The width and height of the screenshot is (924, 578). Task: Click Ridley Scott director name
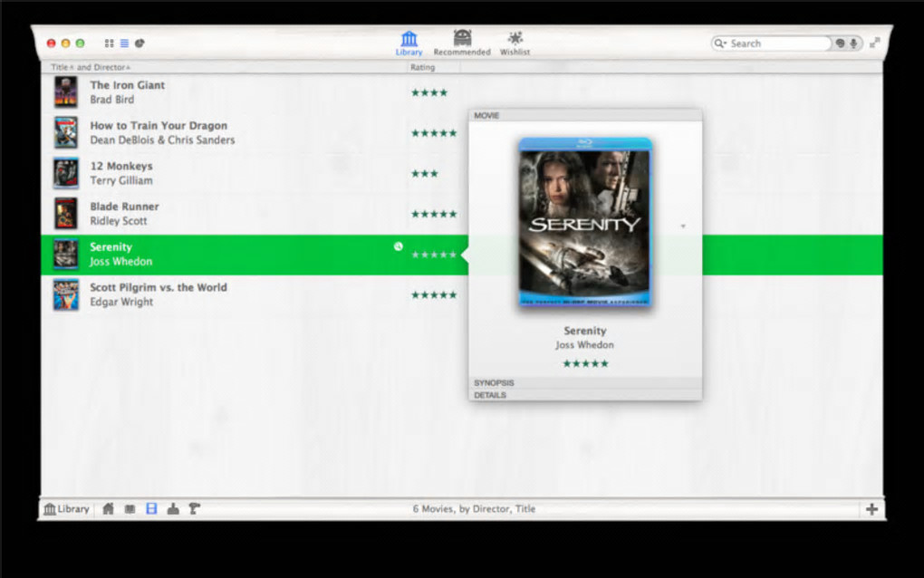coord(119,221)
